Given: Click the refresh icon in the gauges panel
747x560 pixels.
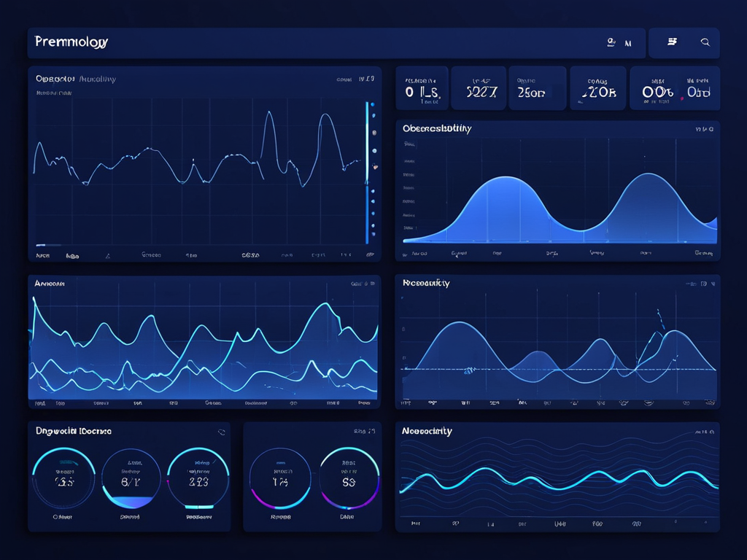Looking at the screenshot, I should click(222, 432).
